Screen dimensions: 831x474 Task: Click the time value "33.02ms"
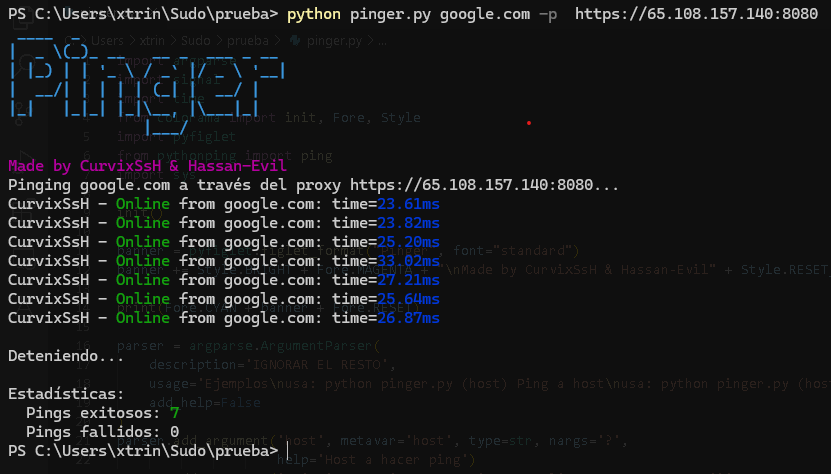tap(408, 261)
